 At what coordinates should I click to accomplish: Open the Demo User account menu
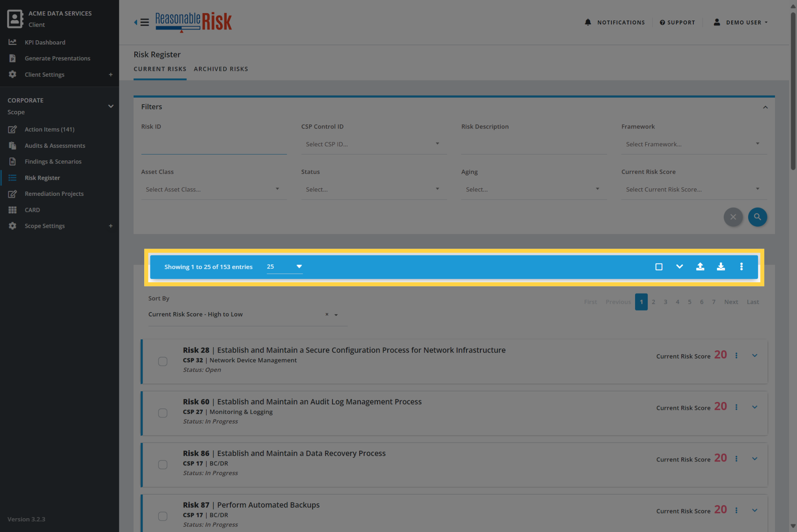click(x=741, y=22)
